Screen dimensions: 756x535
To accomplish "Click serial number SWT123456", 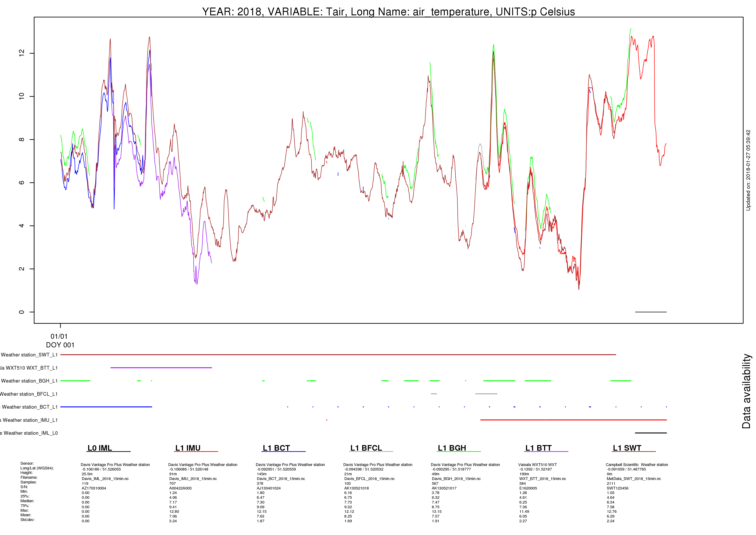I will [618, 488].
